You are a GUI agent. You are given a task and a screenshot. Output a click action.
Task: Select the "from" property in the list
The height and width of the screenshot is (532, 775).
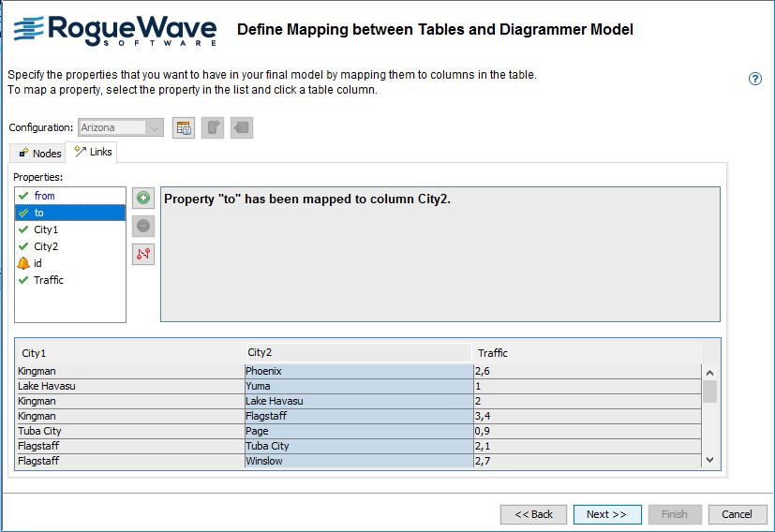pos(44,196)
